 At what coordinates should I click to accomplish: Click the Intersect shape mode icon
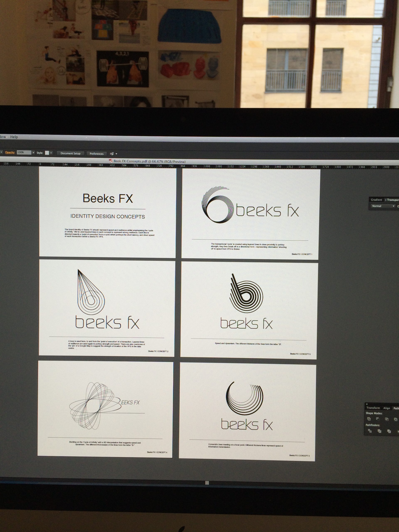387,419
